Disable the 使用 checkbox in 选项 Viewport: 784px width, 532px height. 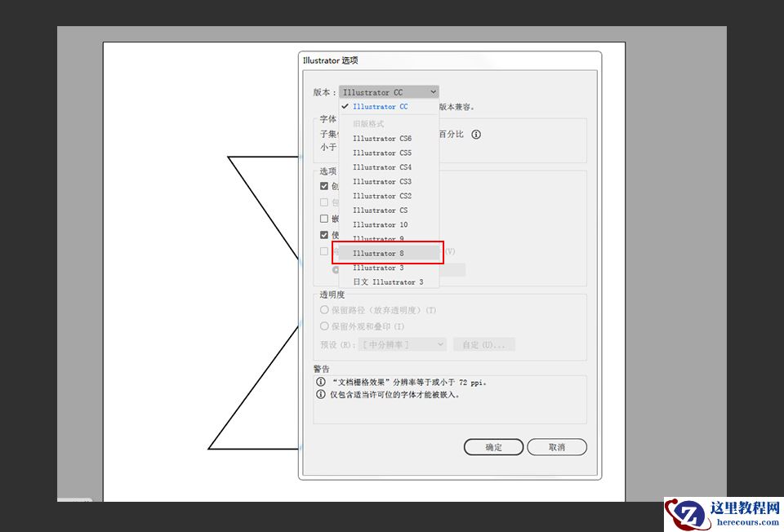[324, 234]
